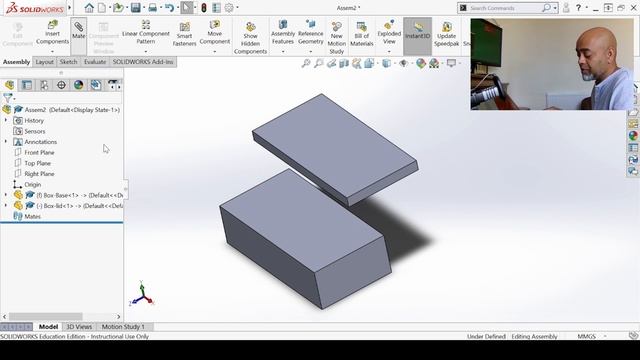Image resolution: width=640 pixels, height=360 pixels.
Task: Open the Motion Study 1 tab
Action: (x=123, y=327)
